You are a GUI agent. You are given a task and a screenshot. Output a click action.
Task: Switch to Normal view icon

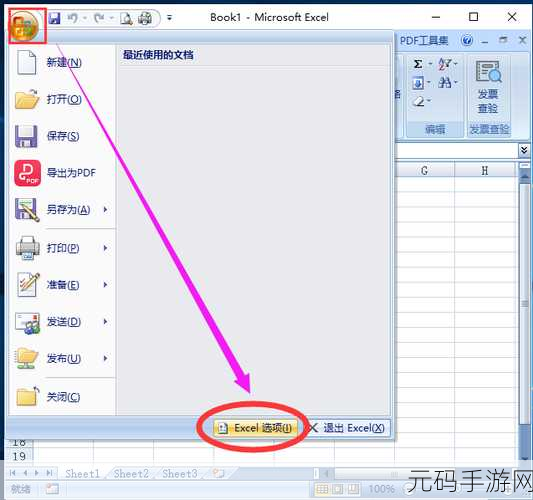click(x=322, y=489)
